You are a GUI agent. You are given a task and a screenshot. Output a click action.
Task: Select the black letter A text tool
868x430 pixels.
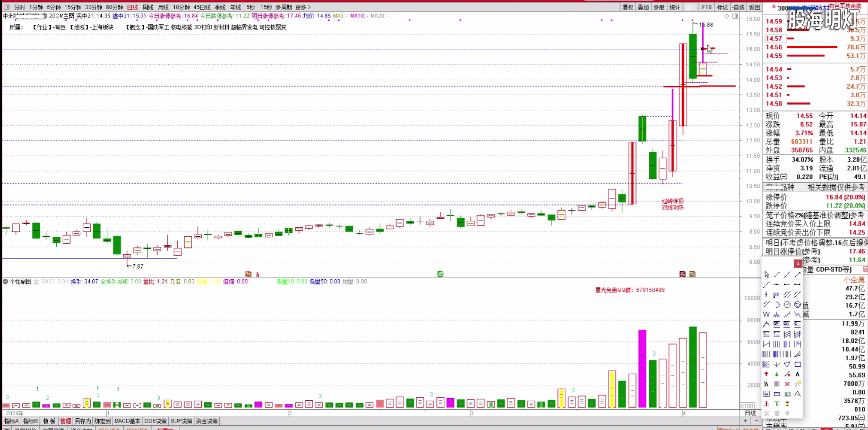797,374
